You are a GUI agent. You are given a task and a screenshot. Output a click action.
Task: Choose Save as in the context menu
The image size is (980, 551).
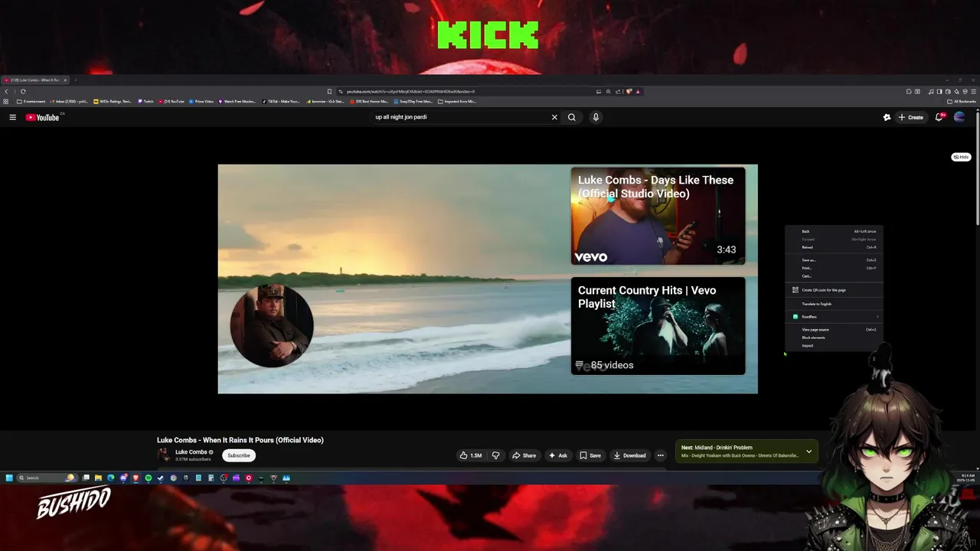coord(835,260)
